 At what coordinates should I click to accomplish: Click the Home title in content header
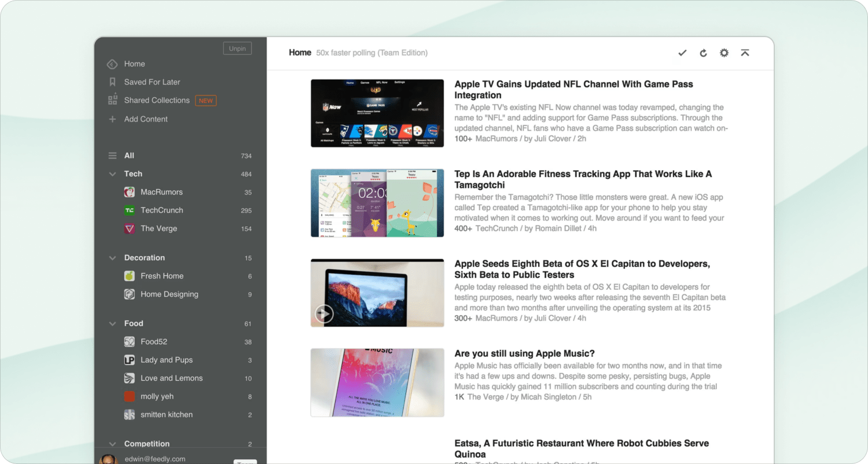point(300,53)
